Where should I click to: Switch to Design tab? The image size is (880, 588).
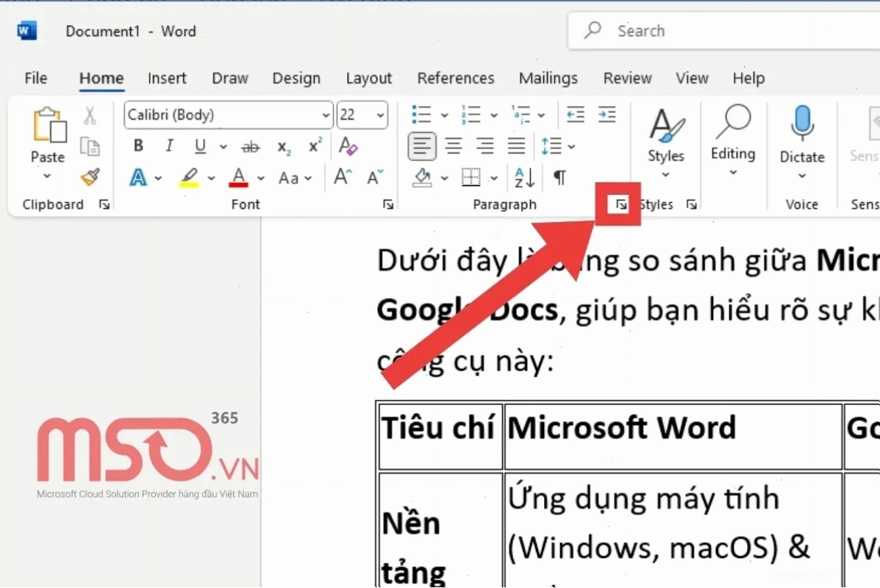pyautogui.click(x=296, y=78)
